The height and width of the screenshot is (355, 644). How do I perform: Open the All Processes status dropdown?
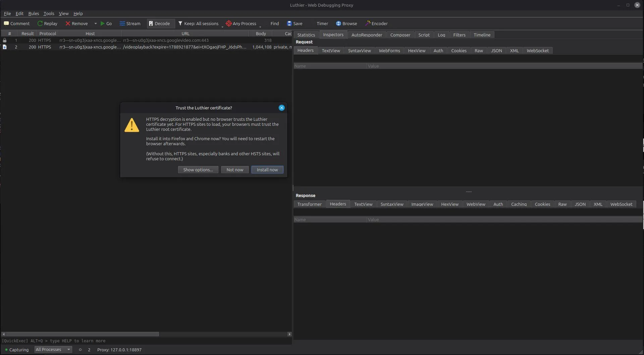coord(53,350)
